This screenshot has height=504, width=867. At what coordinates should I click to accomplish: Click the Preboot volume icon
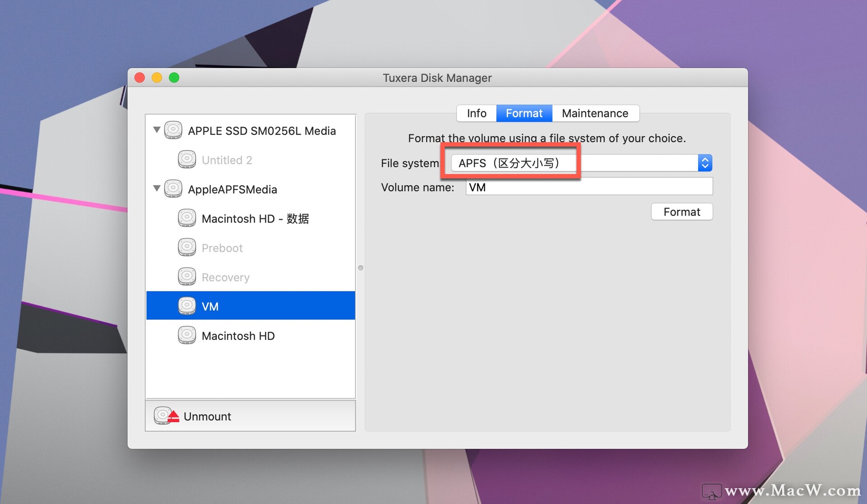(186, 248)
